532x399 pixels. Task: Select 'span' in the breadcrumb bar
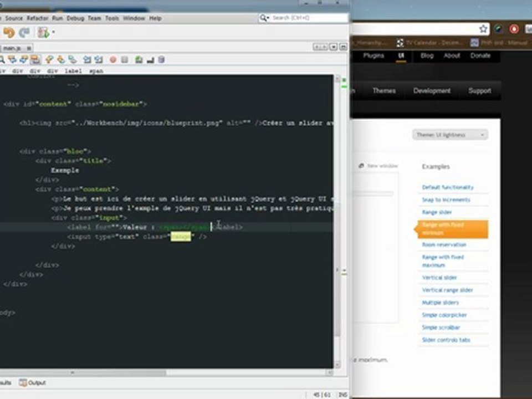click(x=96, y=71)
